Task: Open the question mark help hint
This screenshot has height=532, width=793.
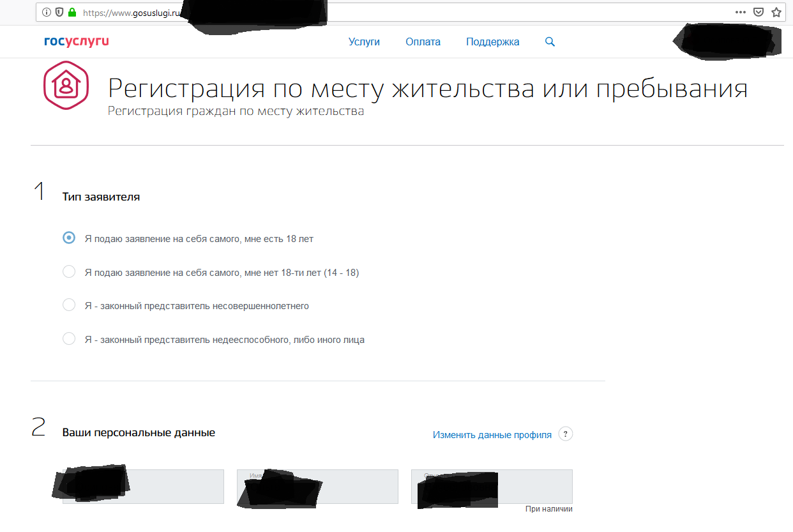Action: 566,434
